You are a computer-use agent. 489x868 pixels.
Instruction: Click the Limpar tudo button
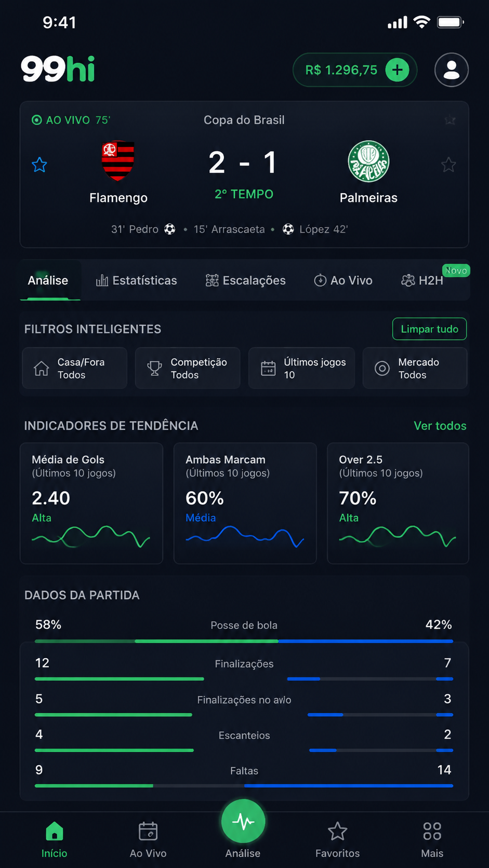point(429,329)
